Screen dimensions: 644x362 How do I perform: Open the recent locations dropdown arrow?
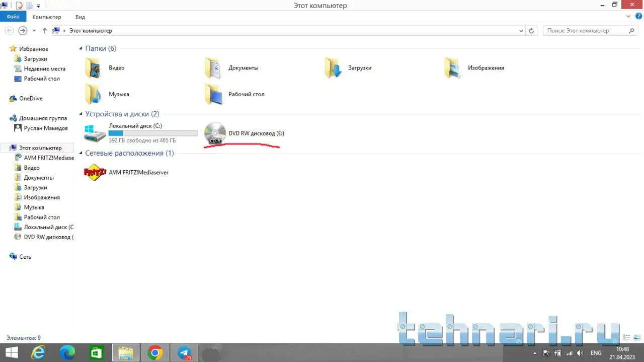point(34,31)
